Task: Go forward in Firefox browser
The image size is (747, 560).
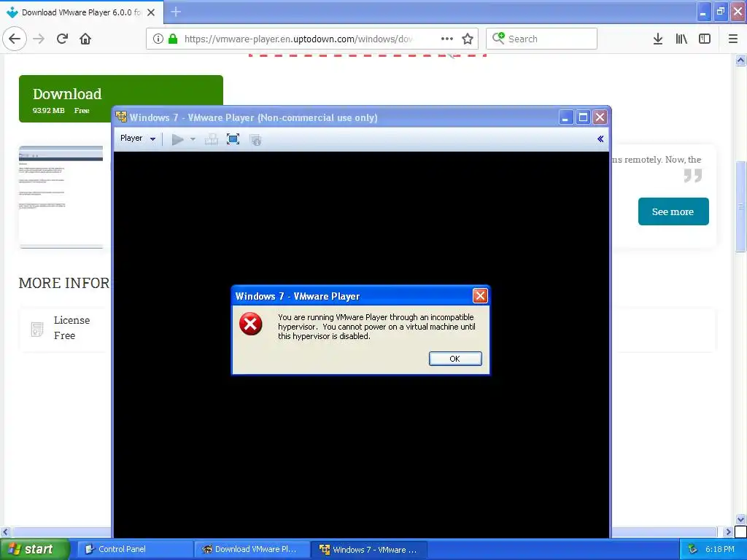Action: tap(39, 39)
